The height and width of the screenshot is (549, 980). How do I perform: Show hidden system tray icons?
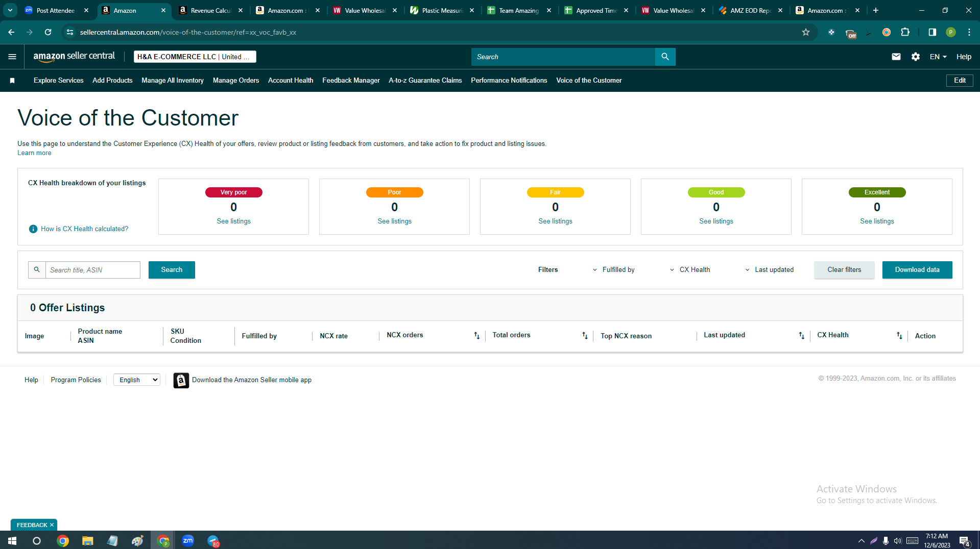pos(861,541)
